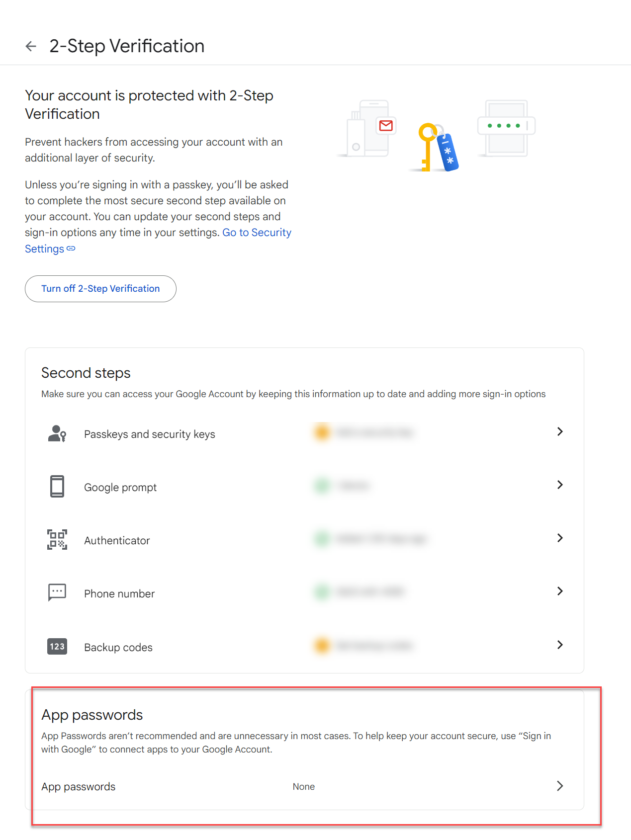Expand the Authenticator chevron
Viewport: 631px width, 840px height.
[x=560, y=538]
